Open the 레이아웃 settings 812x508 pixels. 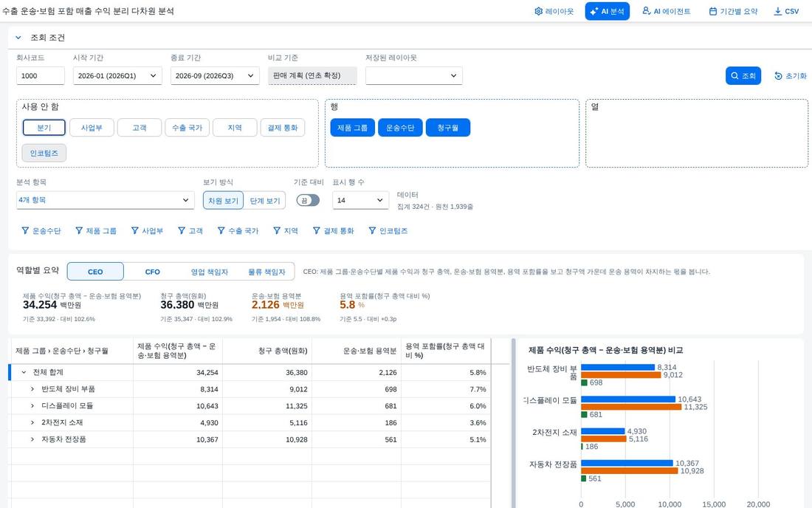(554, 11)
